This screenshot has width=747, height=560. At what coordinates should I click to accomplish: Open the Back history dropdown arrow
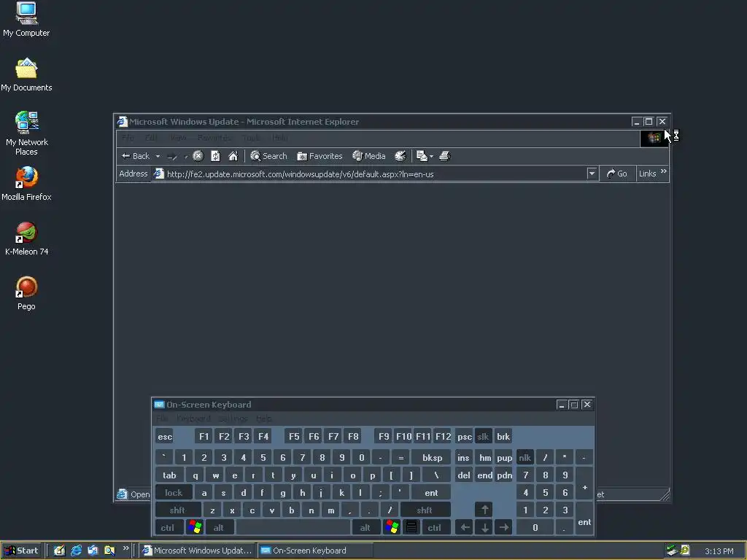[x=158, y=156]
